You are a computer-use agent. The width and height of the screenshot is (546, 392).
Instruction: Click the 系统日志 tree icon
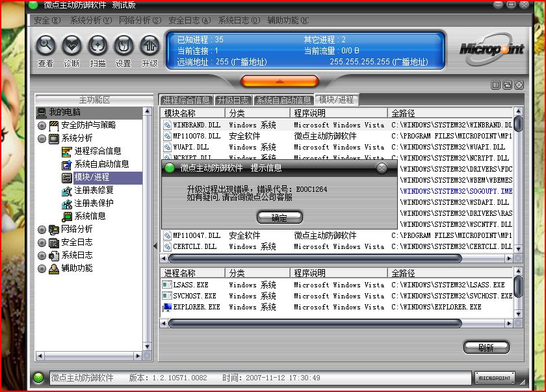pos(54,255)
